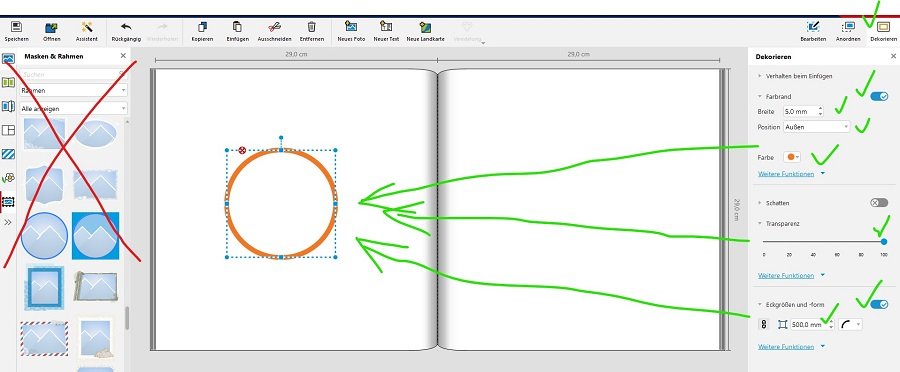The image size is (900, 372).
Task: Click the Ausschneiden scissors icon
Action: (274, 27)
